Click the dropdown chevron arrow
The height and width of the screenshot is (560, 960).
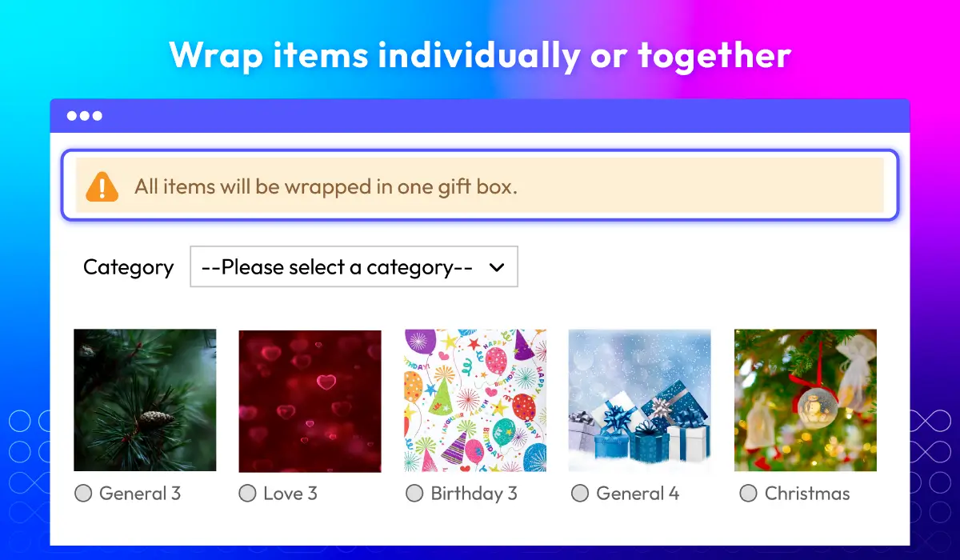pyautogui.click(x=497, y=267)
